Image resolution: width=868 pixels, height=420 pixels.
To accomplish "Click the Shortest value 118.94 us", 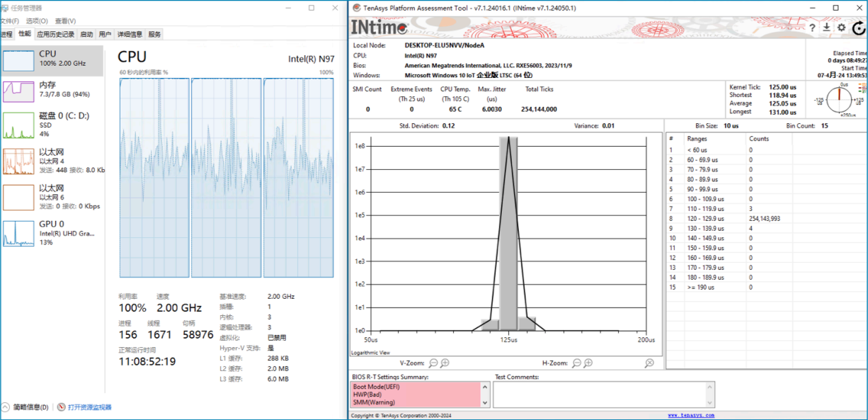I will 783,95.
